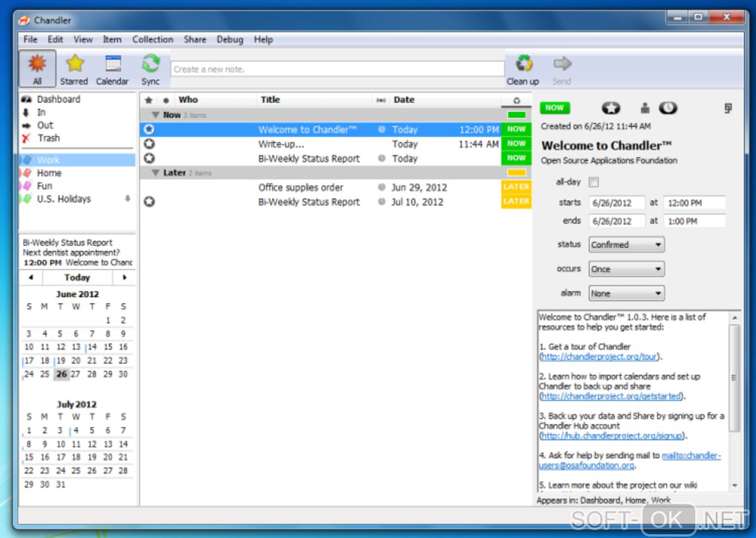The height and width of the screenshot is (538, 756).
Task: Click the Send arrow icon
Action: coord(562,68)
